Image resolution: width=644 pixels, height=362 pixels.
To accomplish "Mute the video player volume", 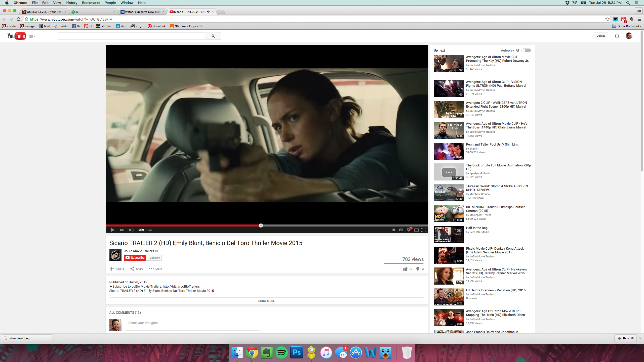I will pos(131,230).
